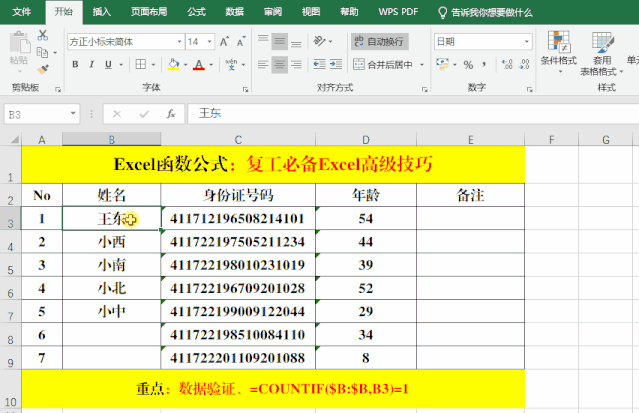Switch to the 插入 Insert tab
639x413 pixels.
[101, 12]
